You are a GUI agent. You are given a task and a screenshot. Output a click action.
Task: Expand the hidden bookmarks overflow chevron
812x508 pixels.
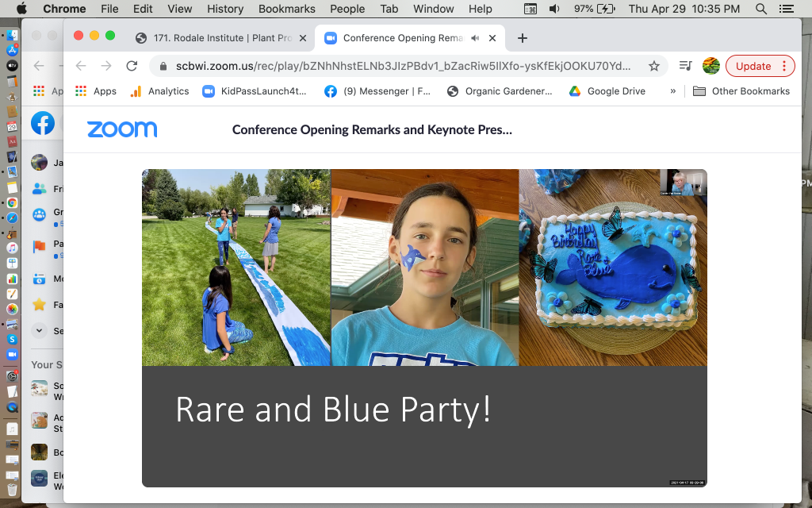pos(673,91)
